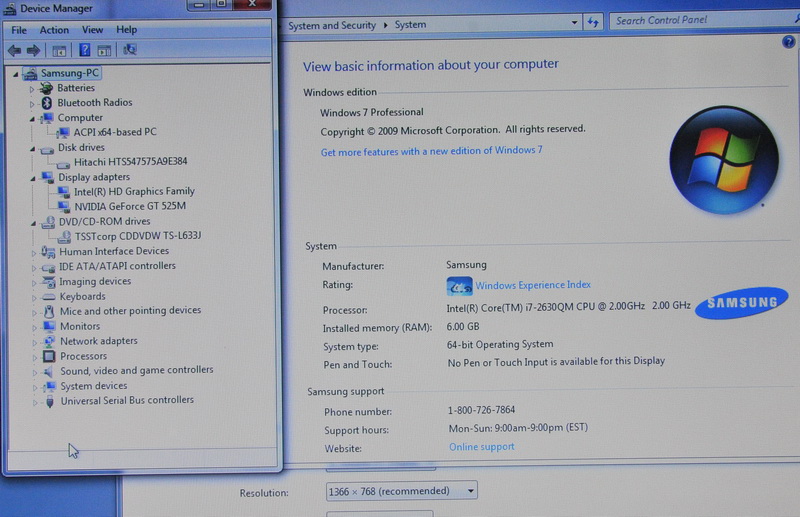Click the DVD/CD-ROM drives category icon
Screen dimensions: 800x517
tap(48, 221)
